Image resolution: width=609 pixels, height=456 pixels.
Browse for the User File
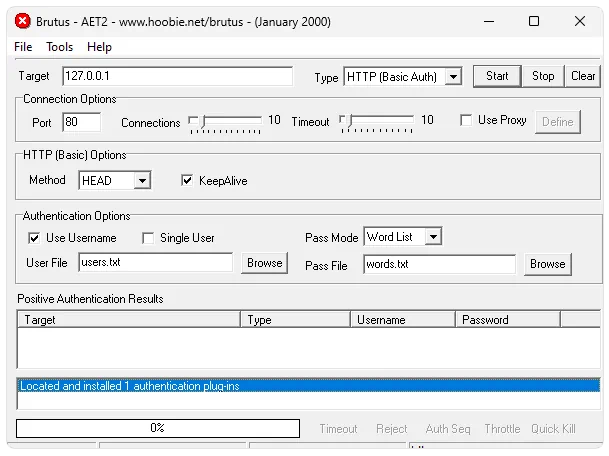pos(264,263)
